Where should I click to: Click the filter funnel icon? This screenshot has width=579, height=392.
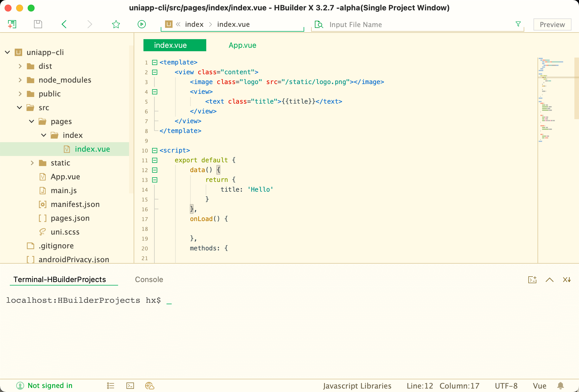click(x=518, y=24)
